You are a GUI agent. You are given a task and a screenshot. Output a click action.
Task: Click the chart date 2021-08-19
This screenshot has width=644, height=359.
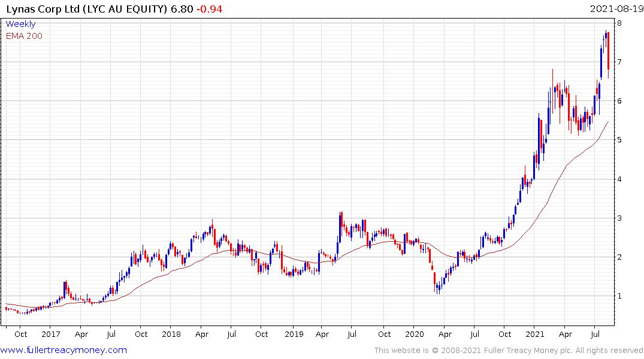coord(616,8)
